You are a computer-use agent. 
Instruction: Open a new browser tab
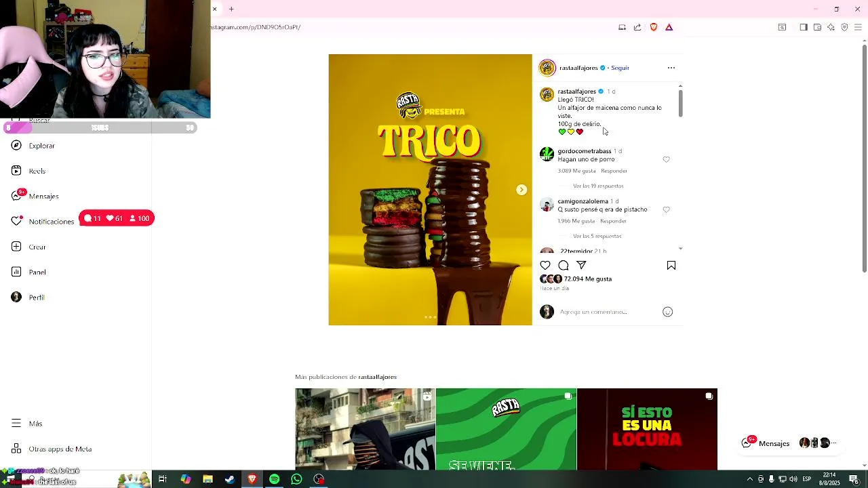tap(231, 9)
